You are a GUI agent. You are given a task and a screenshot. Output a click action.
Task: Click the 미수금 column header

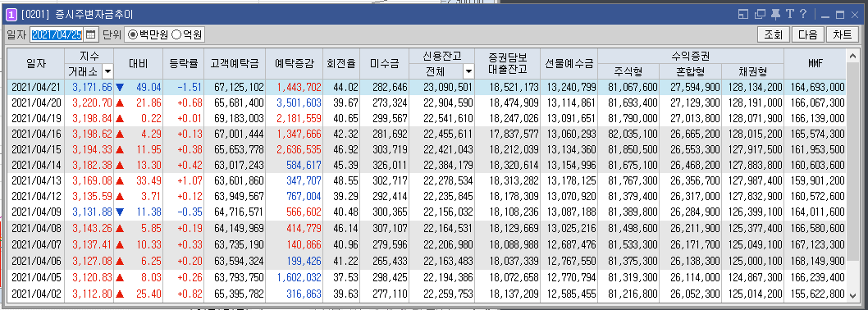click(x=384, y=64)
